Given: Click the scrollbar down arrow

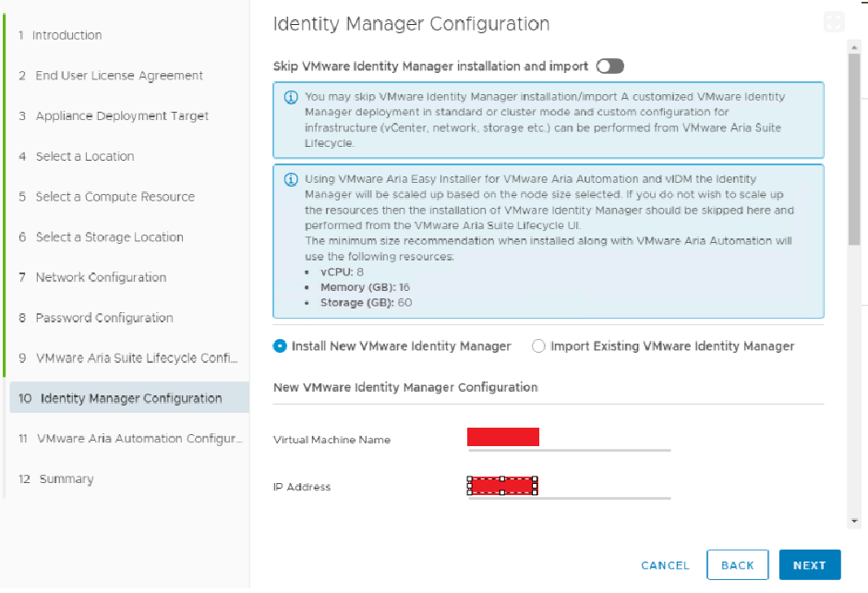Looking at the screenshot, I should [854, 521].
